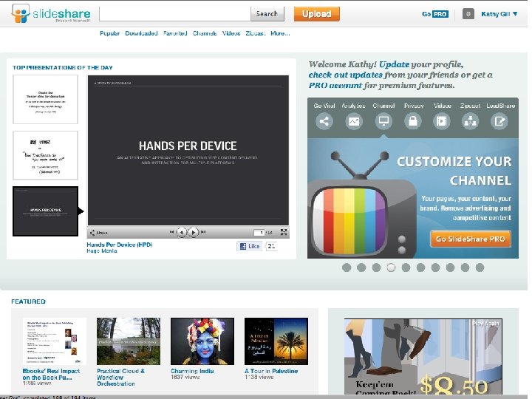Open Ebooks' Real Impact featured thumbnail

click(x=54, y=341)
